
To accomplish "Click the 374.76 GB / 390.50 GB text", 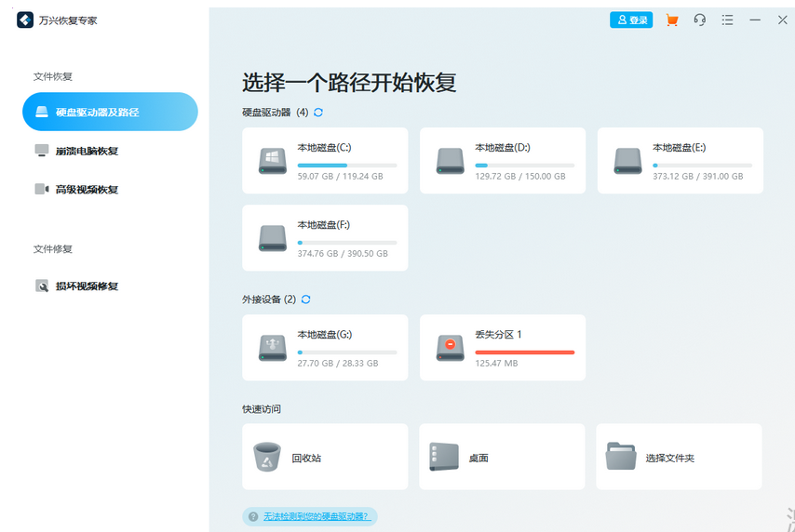I will pos(343,253).
